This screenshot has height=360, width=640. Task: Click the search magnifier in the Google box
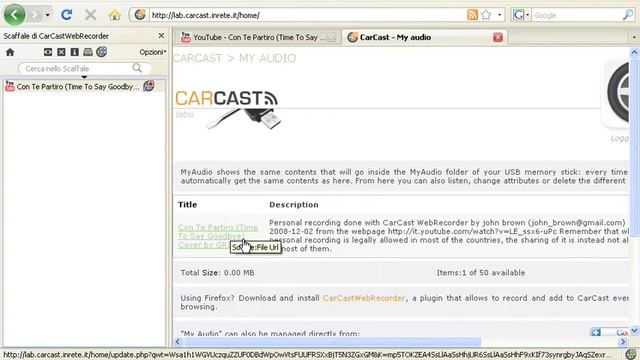coord(628,15)
